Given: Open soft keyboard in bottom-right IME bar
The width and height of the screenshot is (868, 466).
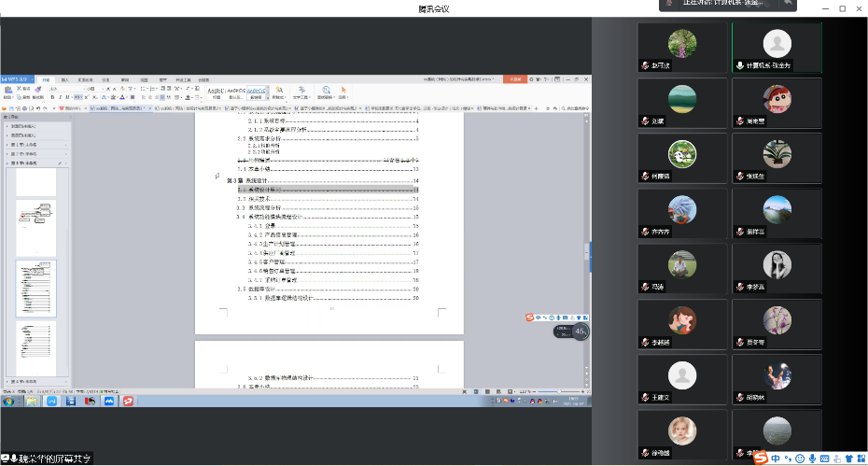Looking at the screenshot, I should [x=824, y=459].
